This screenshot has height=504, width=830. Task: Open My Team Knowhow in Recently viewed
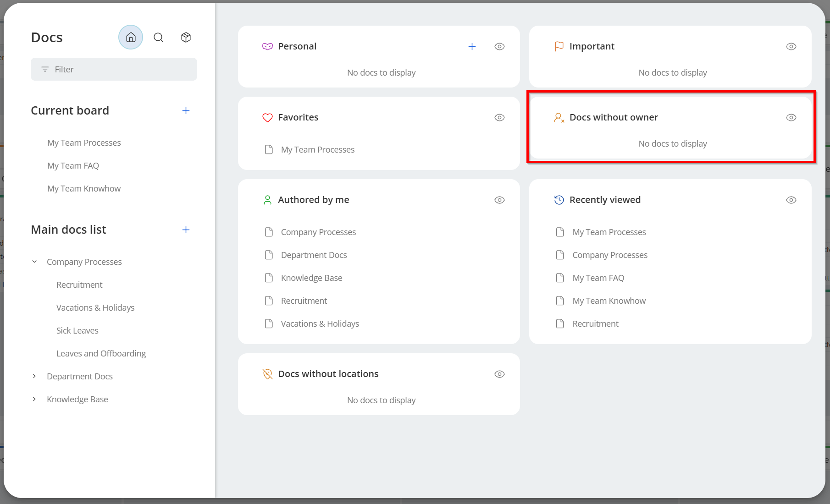(x=609, y=301)
